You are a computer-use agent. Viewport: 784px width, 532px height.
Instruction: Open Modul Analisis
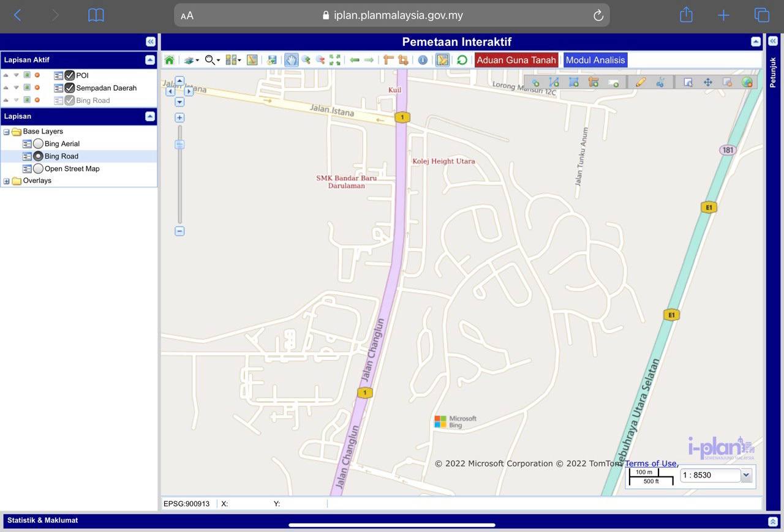[595, 60]
